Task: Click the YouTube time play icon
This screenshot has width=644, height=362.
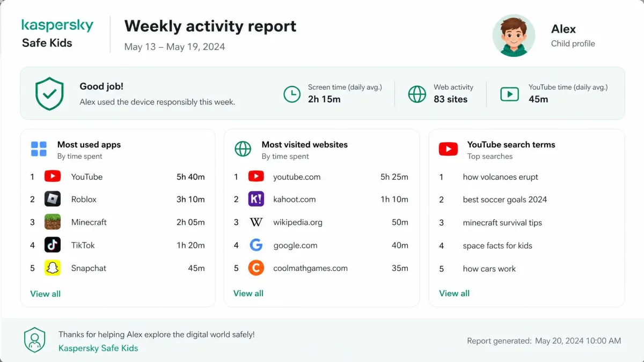Action: pos(509,94)
